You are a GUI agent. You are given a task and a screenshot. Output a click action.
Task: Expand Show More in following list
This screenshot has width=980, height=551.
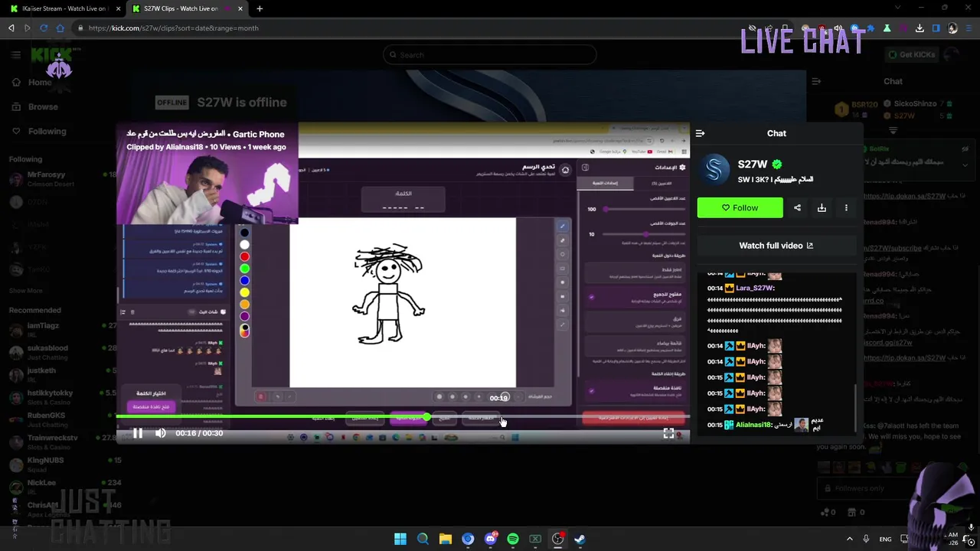(25, 291)
